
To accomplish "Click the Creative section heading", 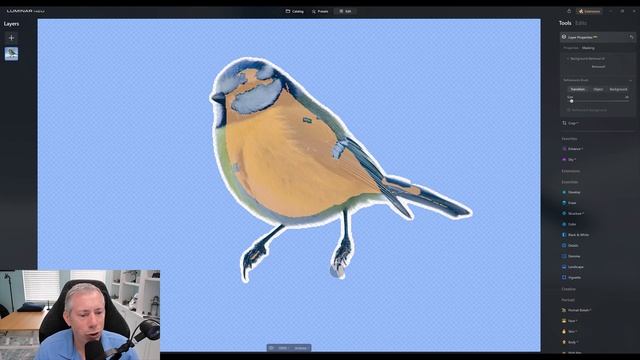I will click(x=569, y=289).
